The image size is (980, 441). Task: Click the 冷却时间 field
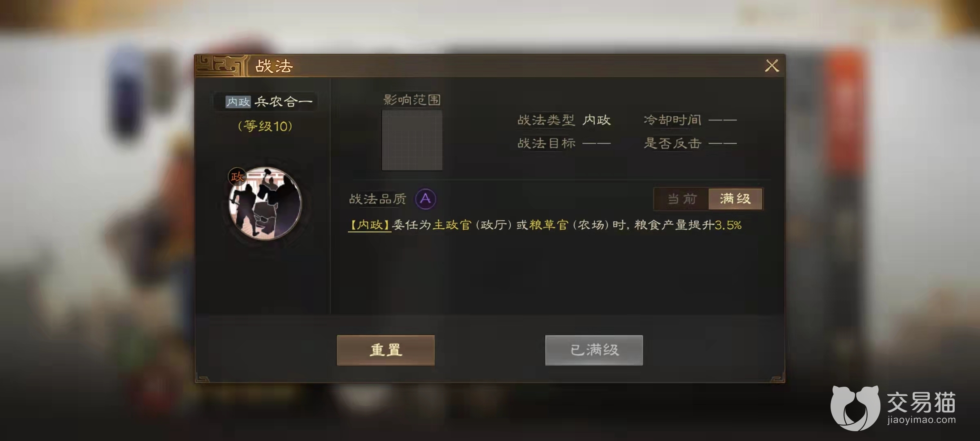pos(690,120)
